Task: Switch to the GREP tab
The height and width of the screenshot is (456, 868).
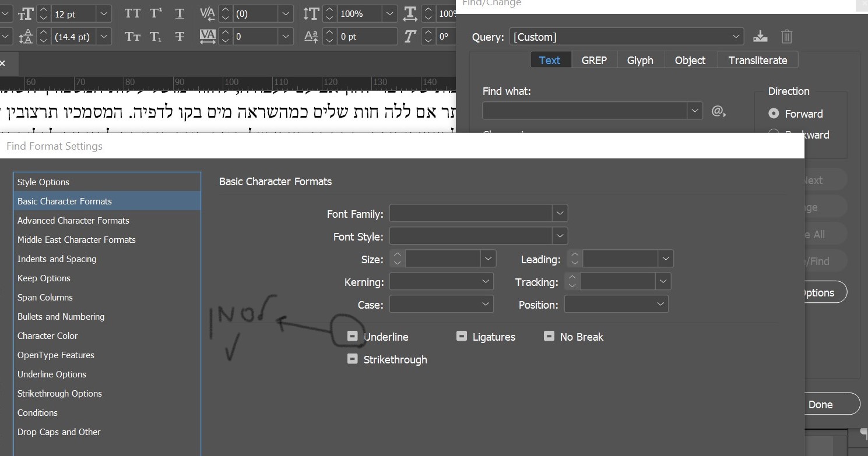Action: click(x=594, y=60)
